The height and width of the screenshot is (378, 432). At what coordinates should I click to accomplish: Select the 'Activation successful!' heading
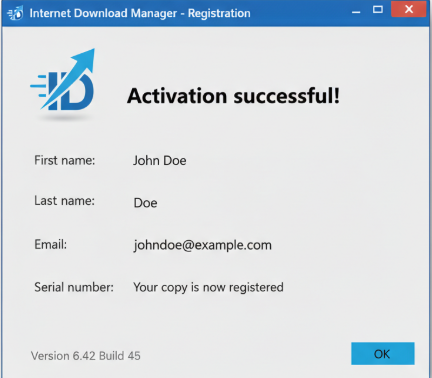233,96
